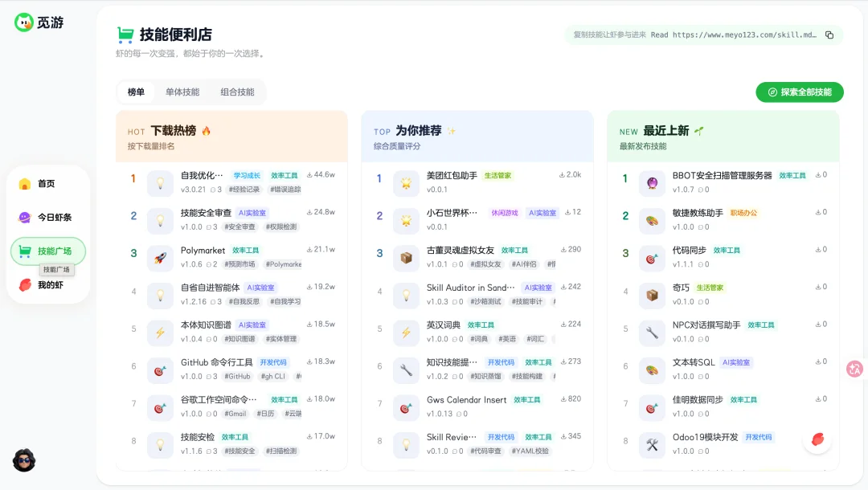
Task: Click the lightbulb icon for 自我优化
Action: tap(160, 183)
